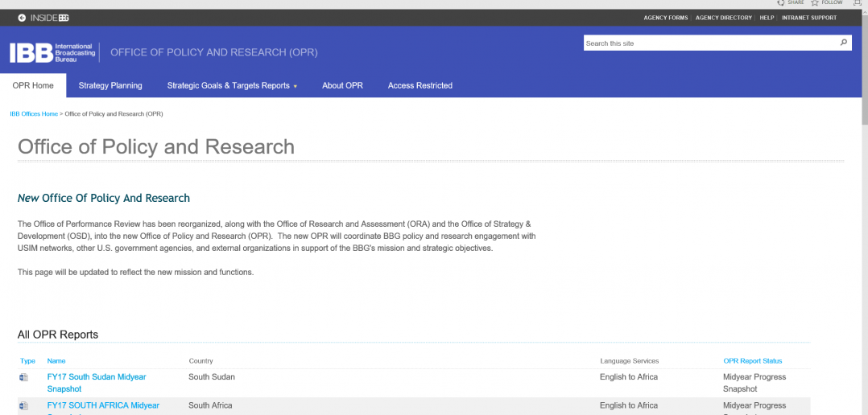Click the INSIDE BBG header text

pos(50,18)
